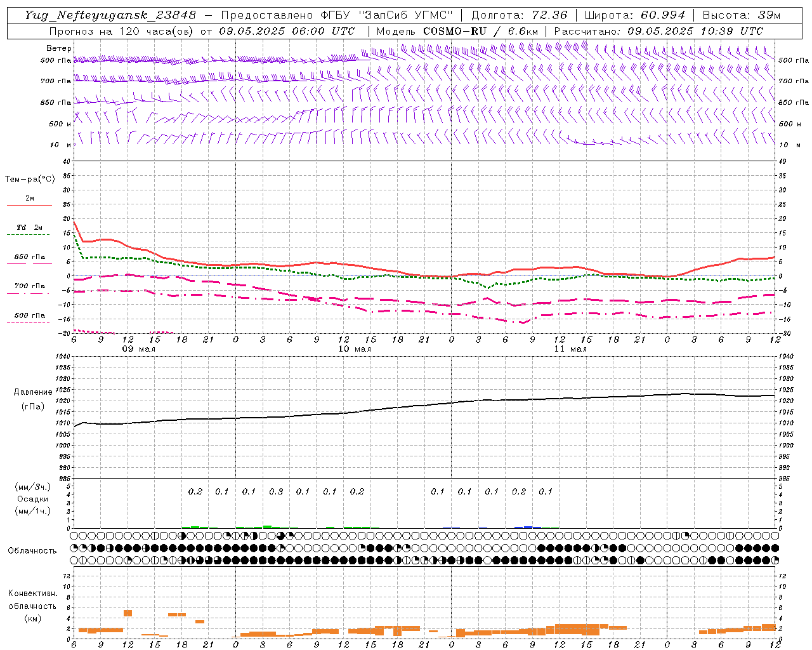Click left 700 гПа wind level label
This screenshot has height=650, width=812.
coord(56,81)
